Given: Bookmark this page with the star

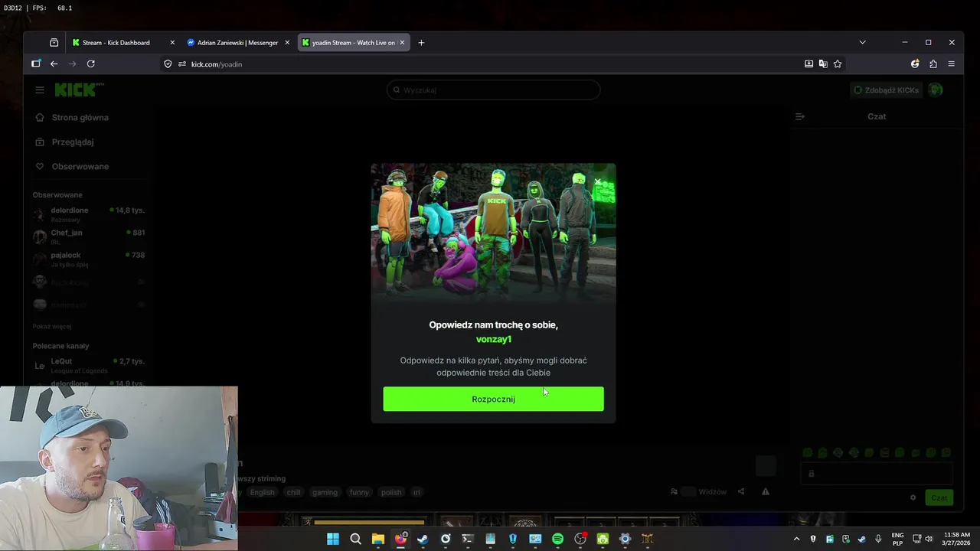Looking at the screenshot, I should pos(838,64).
